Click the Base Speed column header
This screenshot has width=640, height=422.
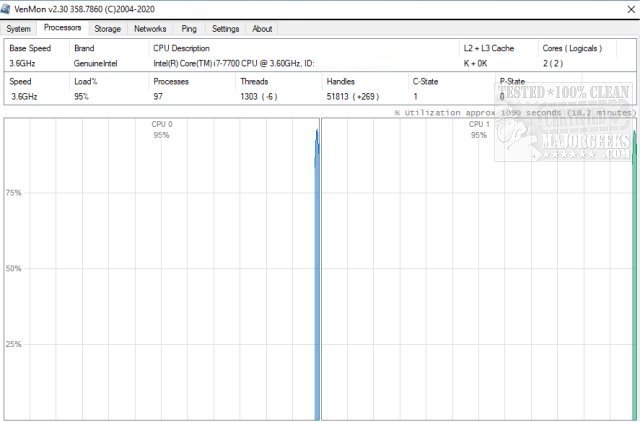coord(30,48)
